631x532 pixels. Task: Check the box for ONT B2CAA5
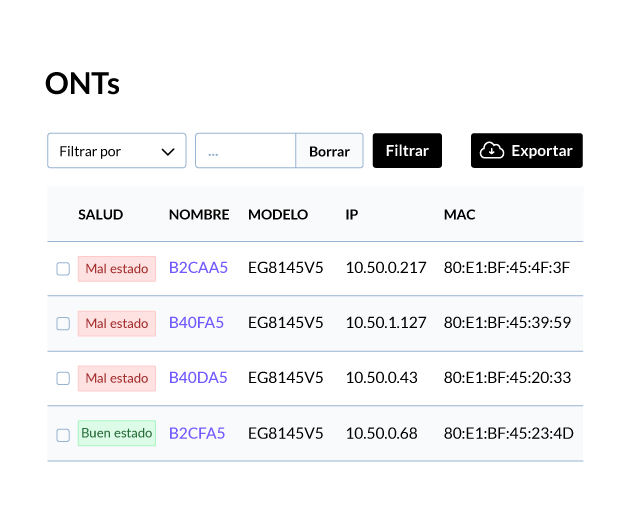[63, 269]
